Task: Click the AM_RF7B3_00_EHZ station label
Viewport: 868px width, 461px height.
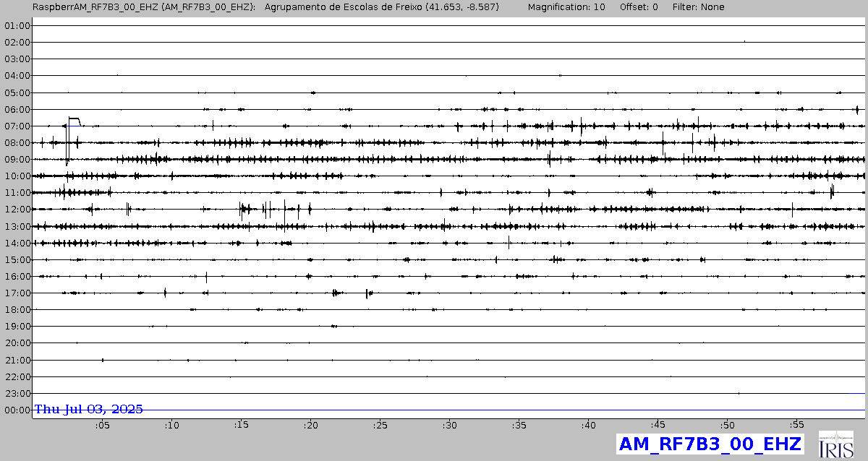Action: coord(710,444)
